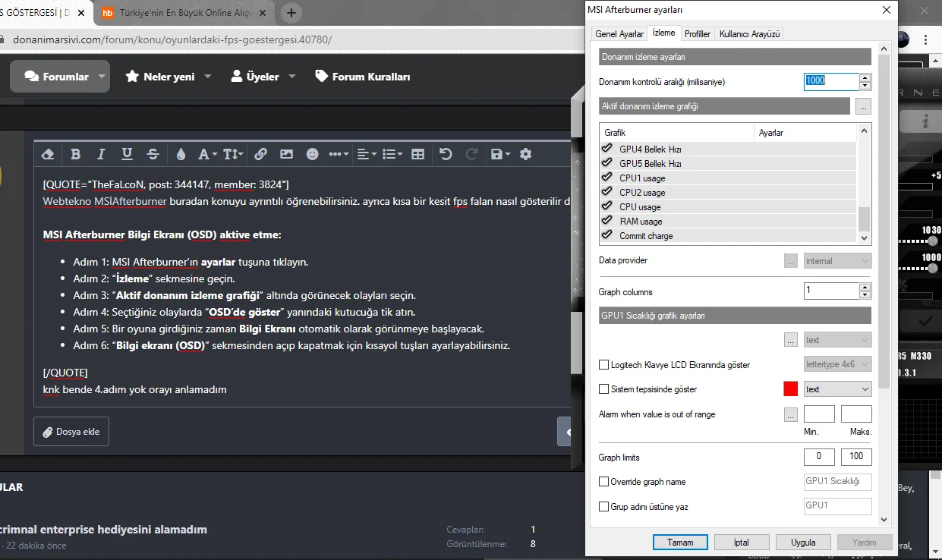Image resolution: width=942 pixels, height=560 pixels.
Task: Open the Forumlar menu on the forum
Action: click(60, 77)
